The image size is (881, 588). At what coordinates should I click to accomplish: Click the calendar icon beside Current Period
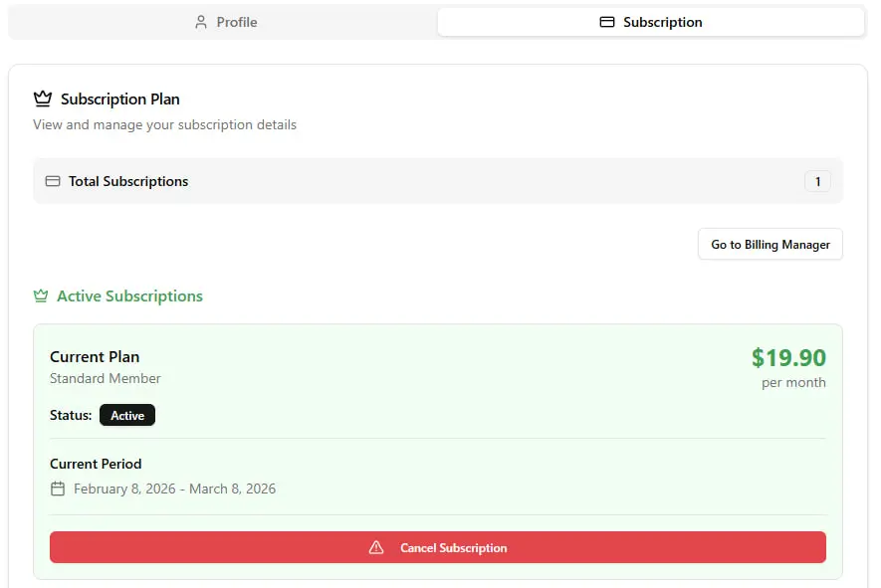click(x=58, y=489)
